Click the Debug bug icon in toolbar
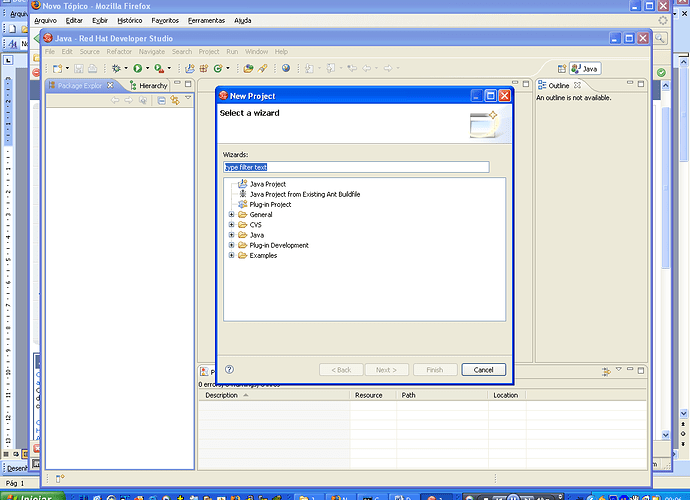 [116, 68]
